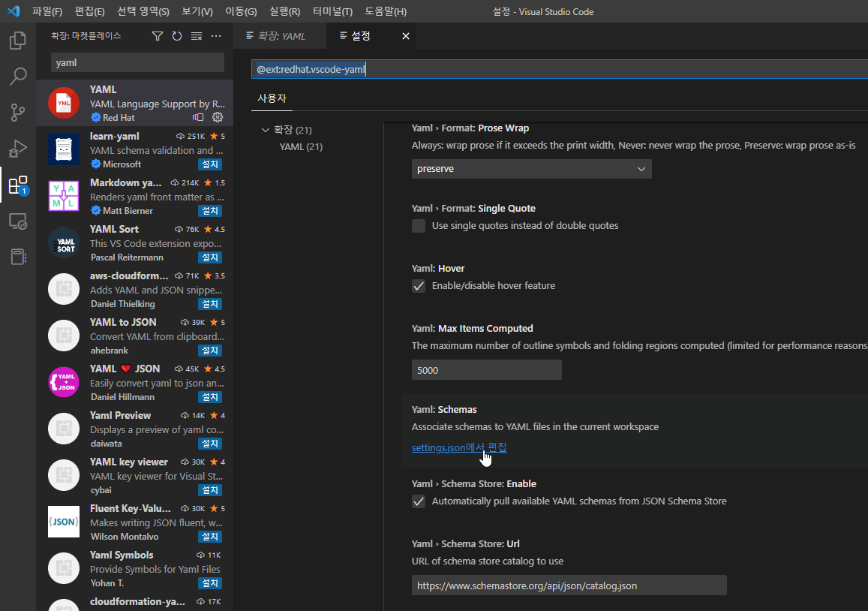This screenshot has width=868, height=611.
Task: Install the Markdown yaml extension
Action: [x=210, y=211]
